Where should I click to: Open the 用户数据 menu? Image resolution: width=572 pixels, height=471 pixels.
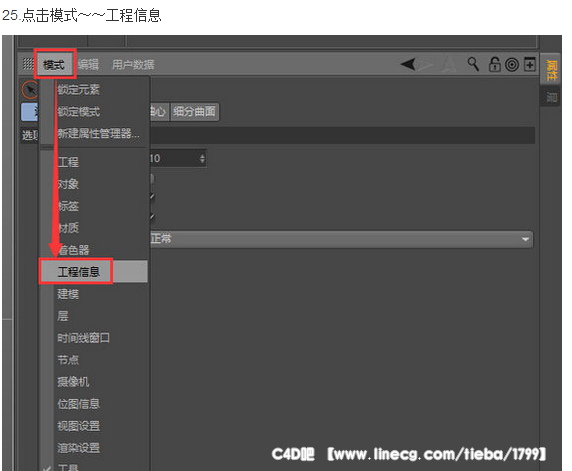tap(133, 65)
